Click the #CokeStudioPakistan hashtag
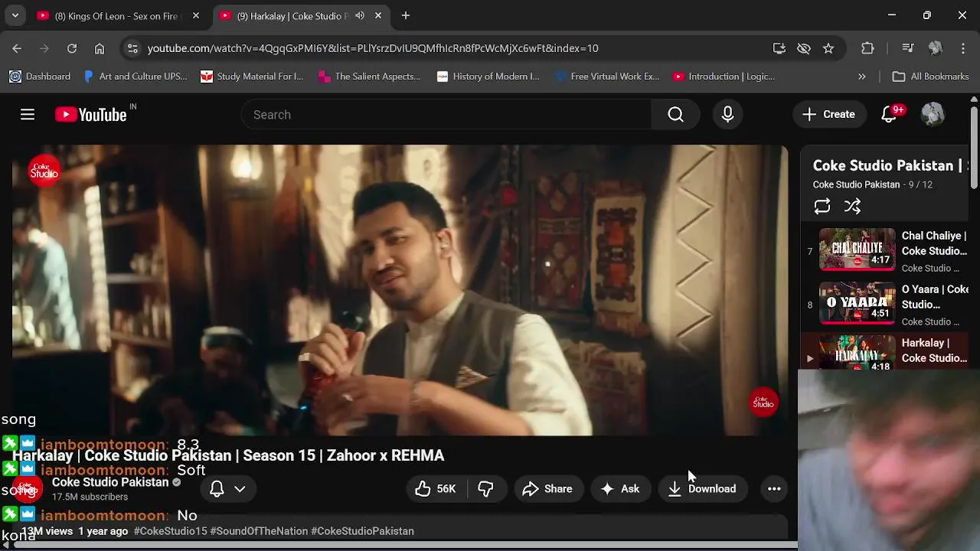The image size is (980, 551). click(x=362, y=531)
